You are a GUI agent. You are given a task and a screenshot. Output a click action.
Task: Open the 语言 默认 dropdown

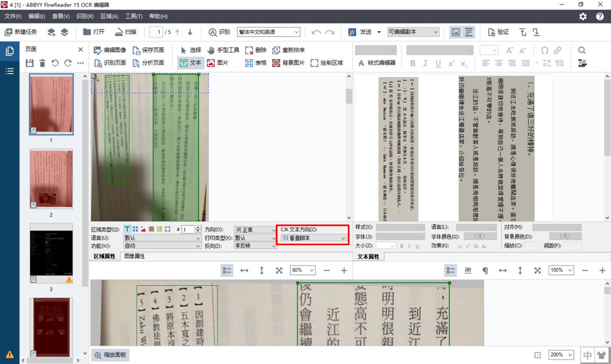pyautogui.click(x=162, y=238)
